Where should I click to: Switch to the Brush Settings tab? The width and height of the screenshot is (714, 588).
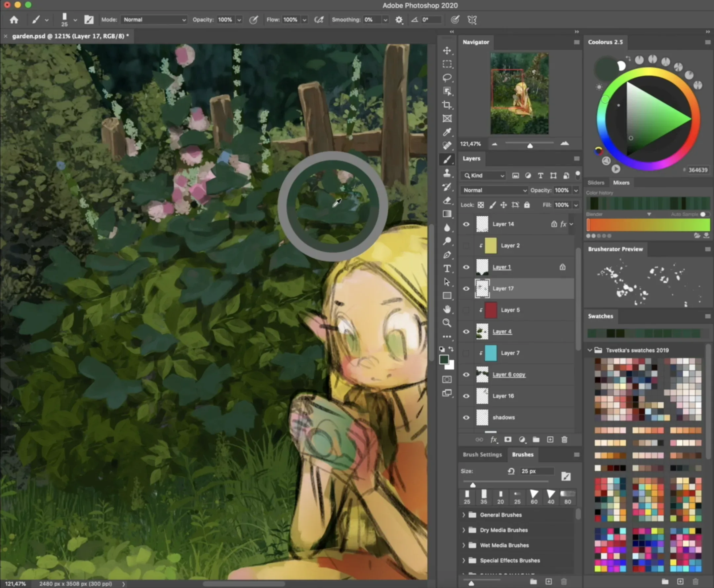pos(482,455)
